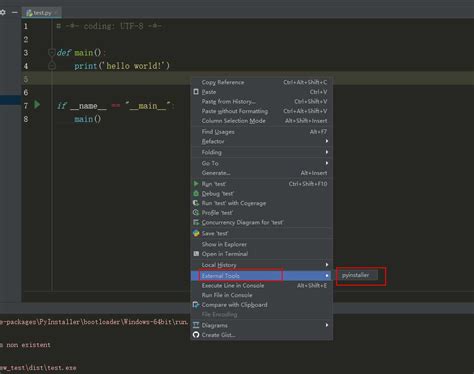Select Show in Explorer
Image resolution: width=474 pixels, height=374 pixels.
click(262, 244)
